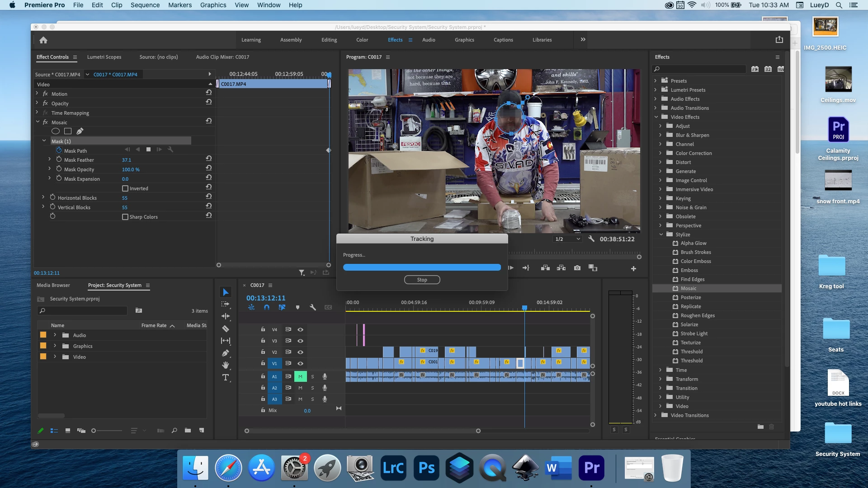Add a marker in the timeline
This screenshot has height=488, width=868.
(297, 307)
